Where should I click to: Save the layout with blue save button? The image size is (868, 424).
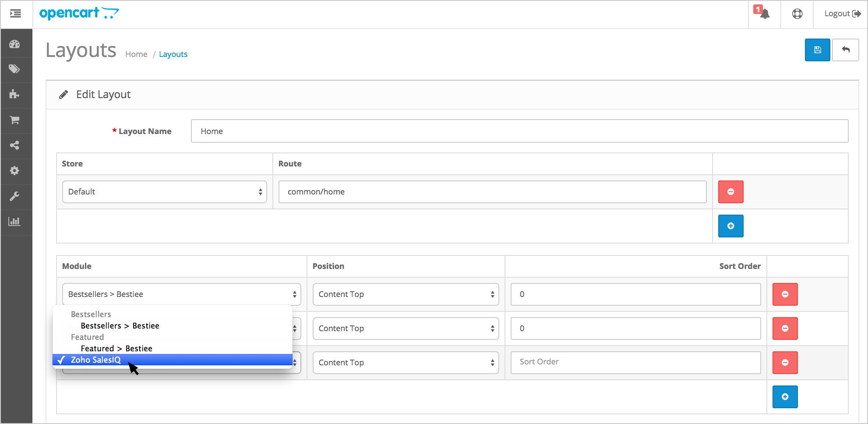817,50
